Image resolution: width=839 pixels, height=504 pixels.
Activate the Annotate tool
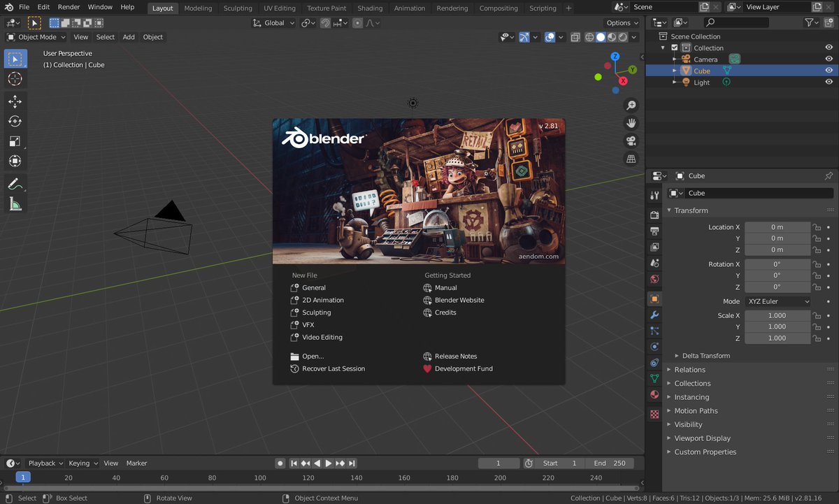15,185
